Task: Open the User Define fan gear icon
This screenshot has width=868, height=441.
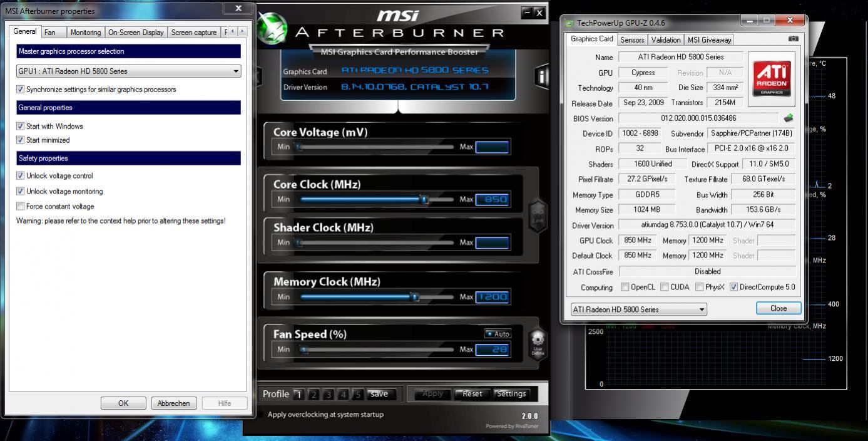Action: click(538, 344)
